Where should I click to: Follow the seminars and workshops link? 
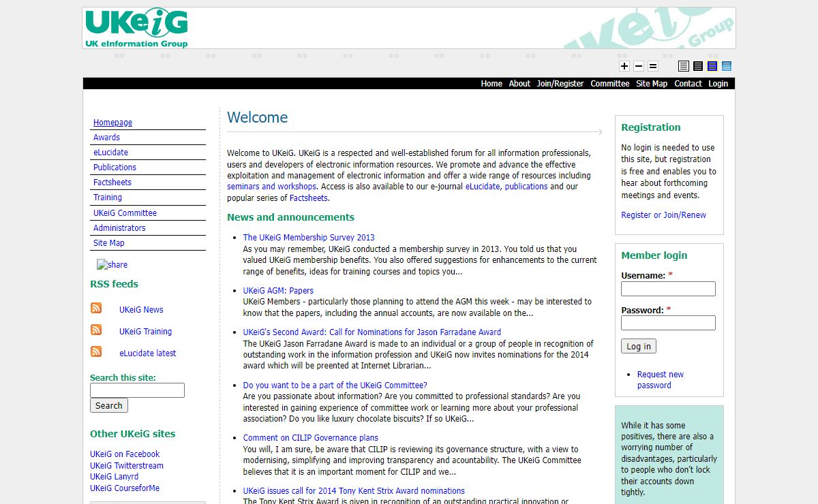271,187
